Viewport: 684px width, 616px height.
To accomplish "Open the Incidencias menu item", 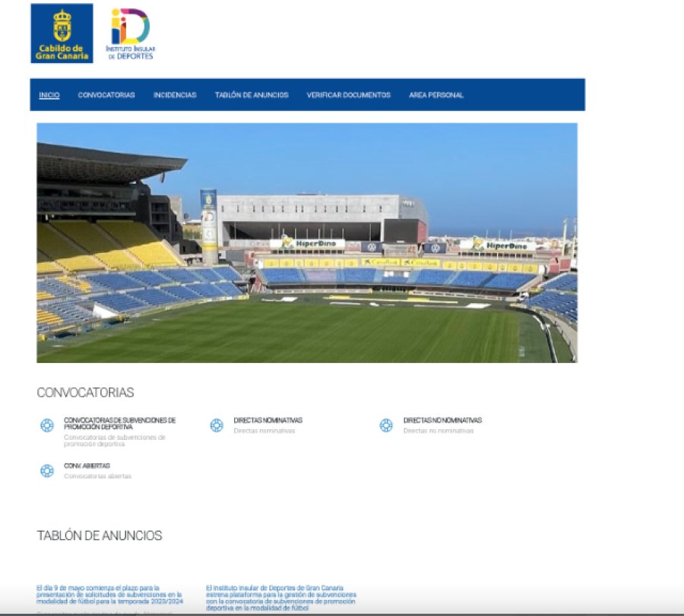I will (x=175, y=95).
